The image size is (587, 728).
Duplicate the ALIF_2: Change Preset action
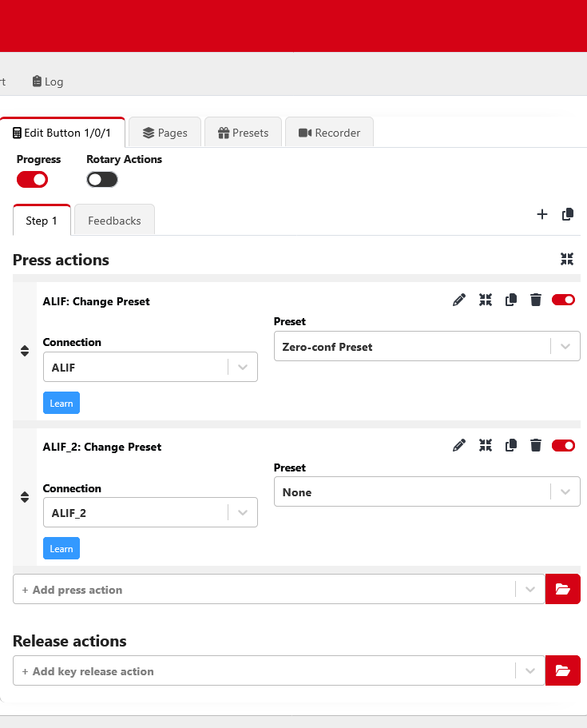coord(511,446)
